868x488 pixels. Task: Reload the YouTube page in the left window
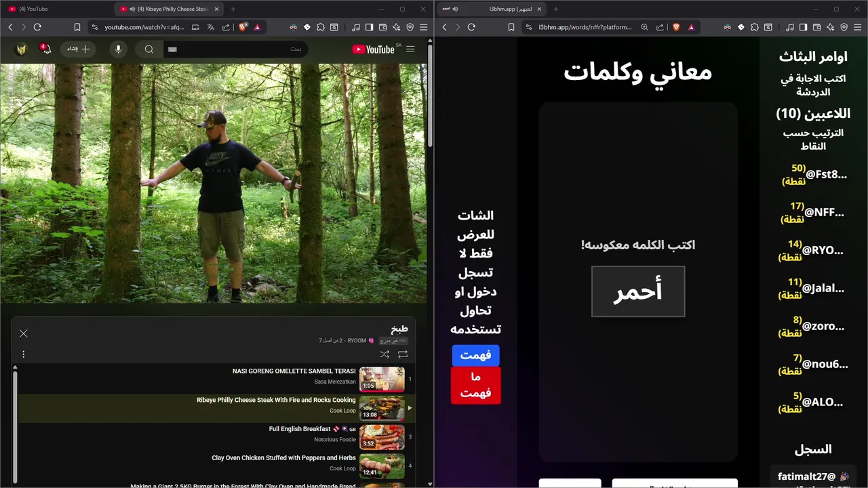pyautogui.click(x=37, y=27)
